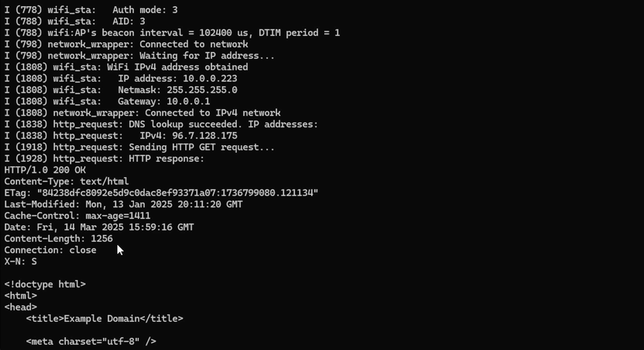Click the meta charset utf-8 line
This screenshot has width=644, height=350.
point(91,341)
